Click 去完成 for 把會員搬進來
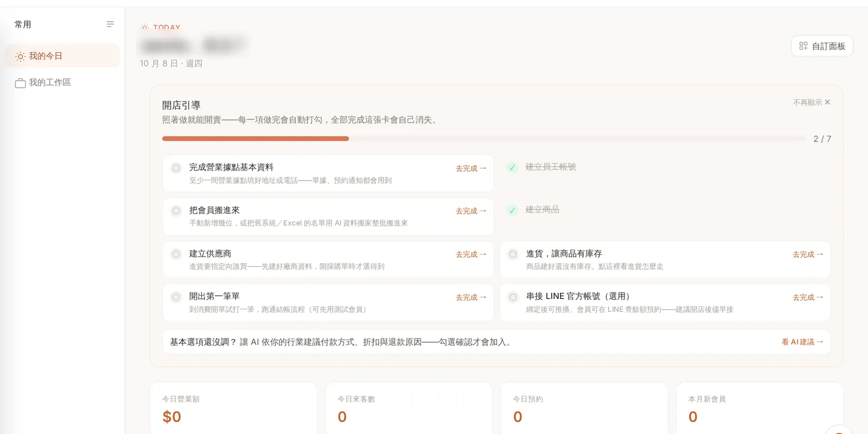Viewport: 868px width, 434px height. 471,211
